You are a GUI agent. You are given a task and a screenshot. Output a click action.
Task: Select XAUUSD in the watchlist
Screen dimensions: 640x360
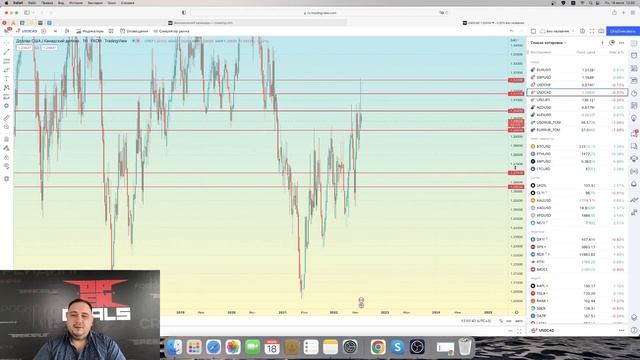point(577,200)
